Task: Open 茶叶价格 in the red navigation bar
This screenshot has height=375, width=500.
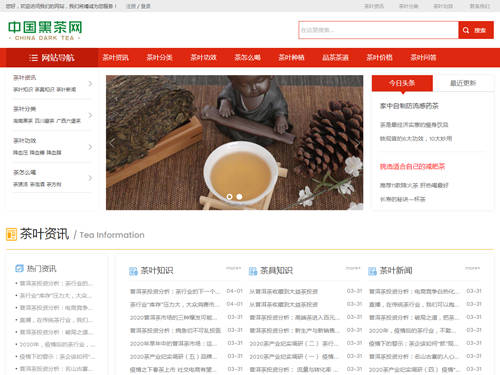Action: click(x=379, y=58)
